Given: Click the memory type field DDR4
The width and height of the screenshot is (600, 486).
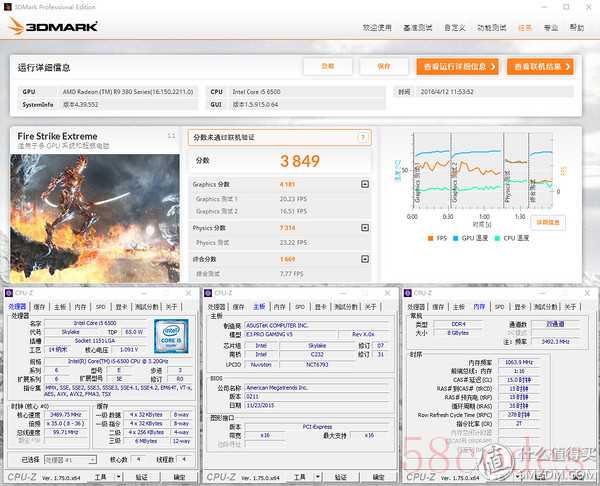Looking at the screenshot, I should (458, 324).
